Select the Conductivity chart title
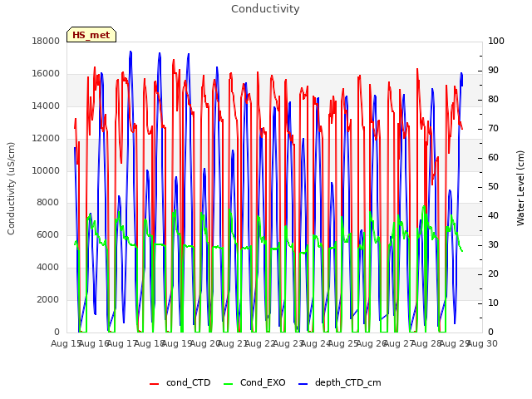This screenshot has height=399, width=532. (265, 8)
